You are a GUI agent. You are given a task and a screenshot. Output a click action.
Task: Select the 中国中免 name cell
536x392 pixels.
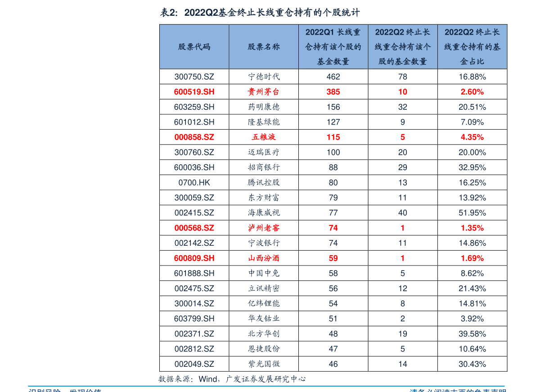click(264, 273)
